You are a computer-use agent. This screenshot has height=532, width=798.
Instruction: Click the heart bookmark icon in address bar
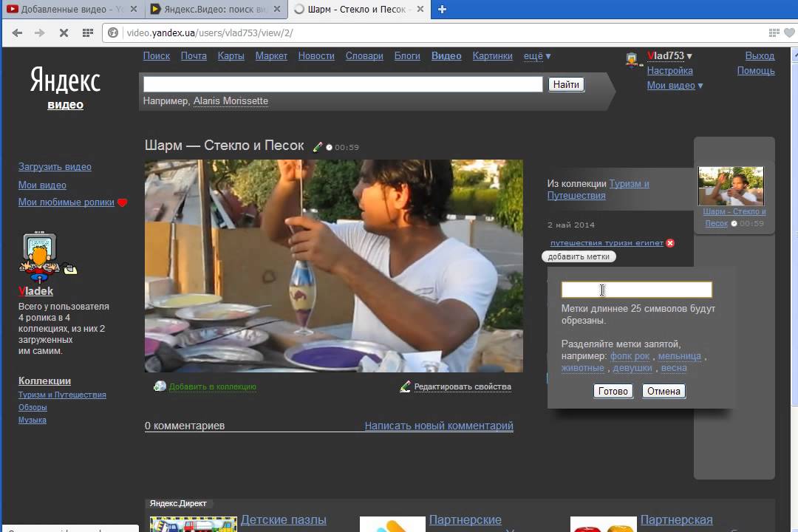pyautogui.click(x=788, y=33)
